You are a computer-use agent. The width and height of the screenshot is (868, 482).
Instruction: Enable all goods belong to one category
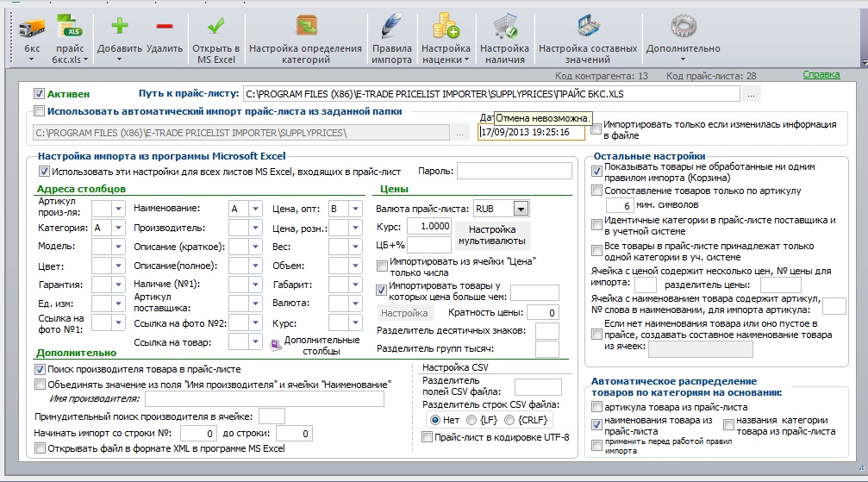coord(596,251)
